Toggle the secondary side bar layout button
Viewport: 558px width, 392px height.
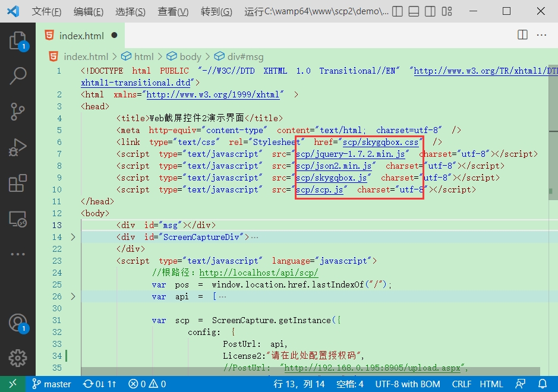[430, 11]
